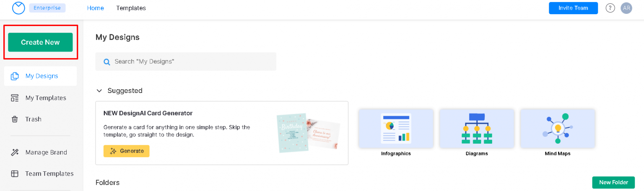
Task: Open the help question mark icon
Action: tap(610, 8)
